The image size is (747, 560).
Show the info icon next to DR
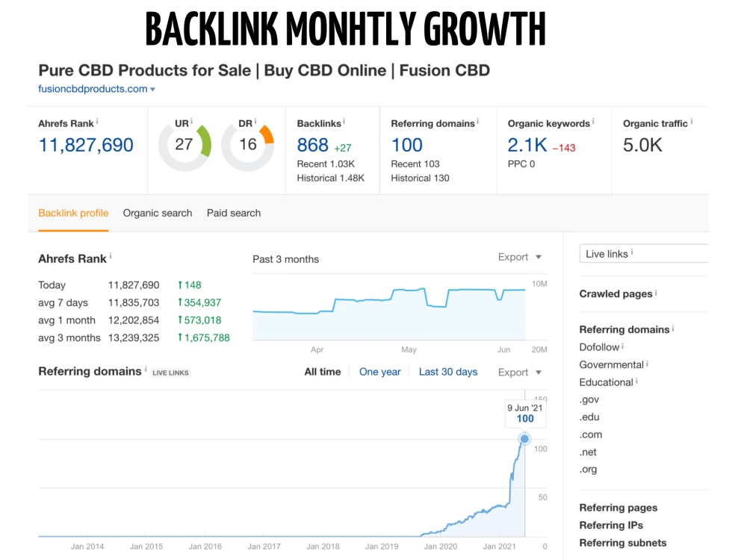point(255,122)
